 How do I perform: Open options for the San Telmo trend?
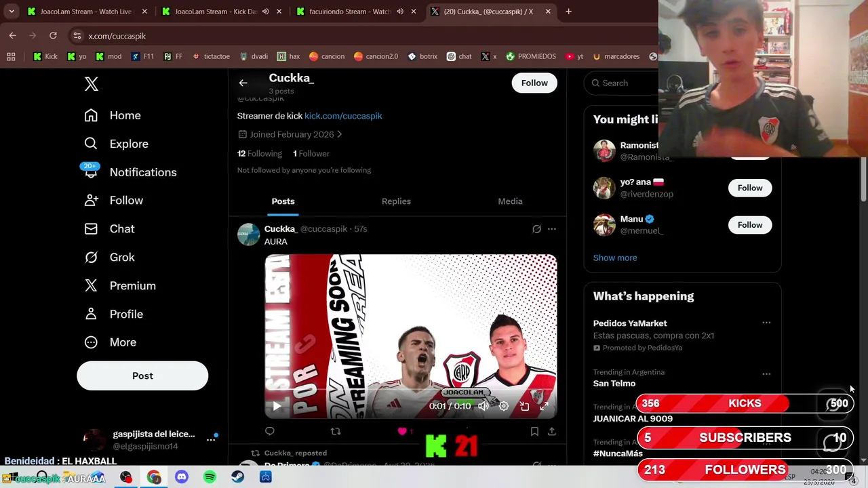[x=766, y=373]
